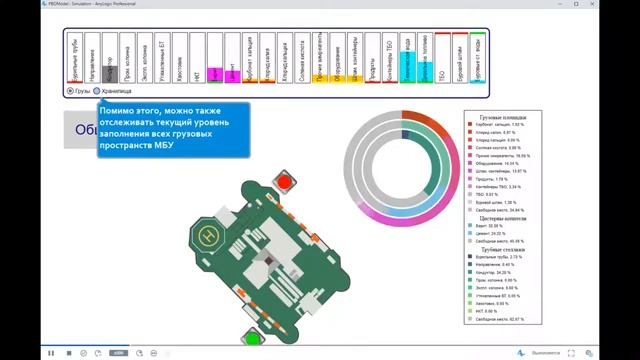Click the "Цистерны колонны" legend heading
The image size is (640, 360).
[x=503, y=218]
